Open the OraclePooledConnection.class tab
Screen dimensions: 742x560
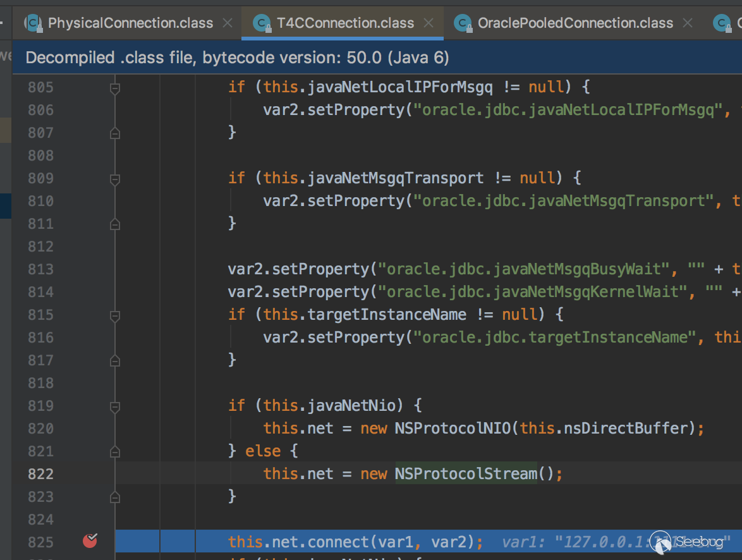(575, 23)
